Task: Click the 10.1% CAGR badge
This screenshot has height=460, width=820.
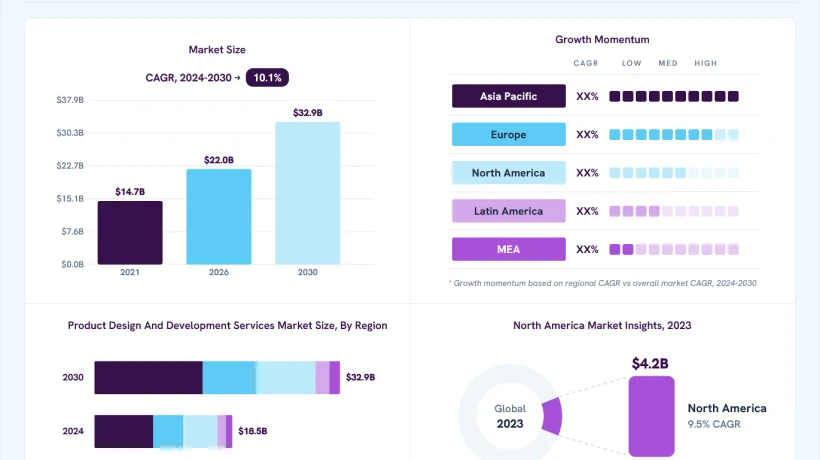Action: point(267,77)
